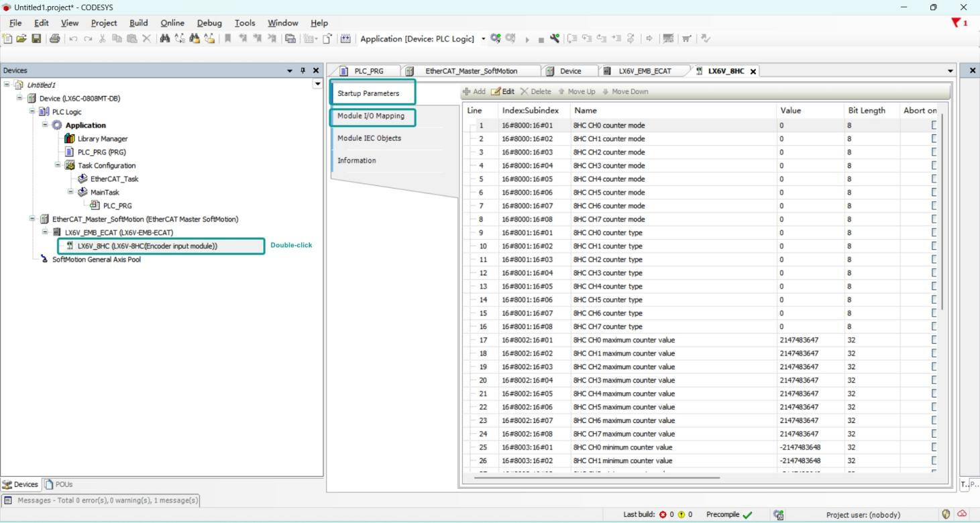Click the Add button in Startup Parameters
The height and width of the screenshot is (523, 980).
point(474,91)
